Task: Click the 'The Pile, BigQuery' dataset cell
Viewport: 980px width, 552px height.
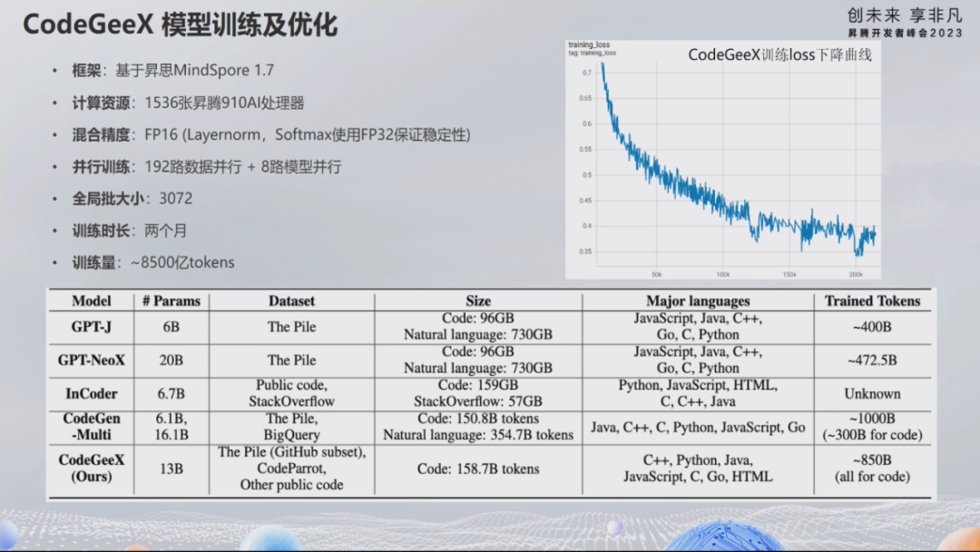Action: (292, 427)
